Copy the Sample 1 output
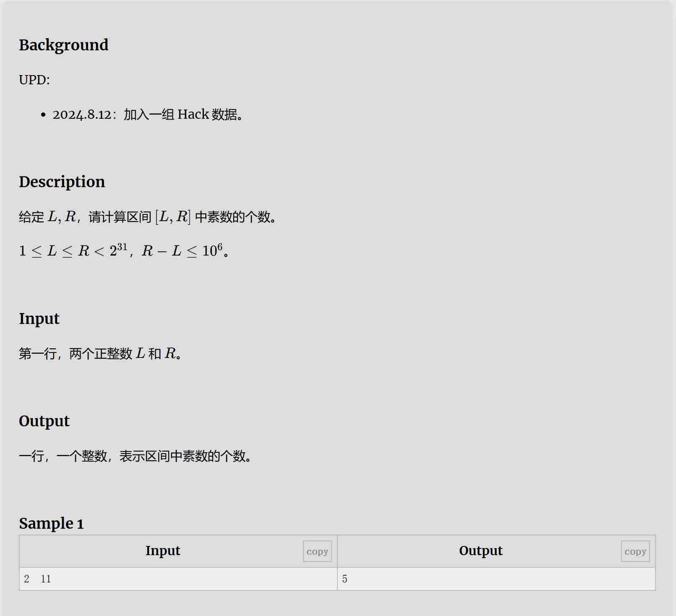The image size is (676, 616). [635, 551]
